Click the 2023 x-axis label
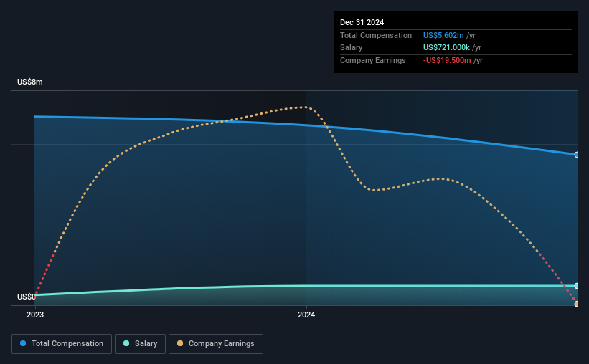The image size is (589, 364). click(x=35, y=315)
